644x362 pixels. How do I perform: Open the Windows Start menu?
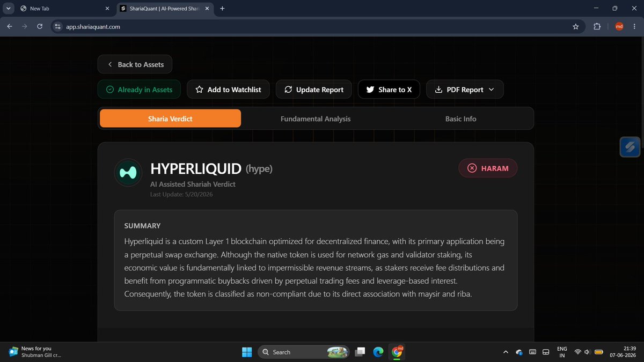(247, 352)
